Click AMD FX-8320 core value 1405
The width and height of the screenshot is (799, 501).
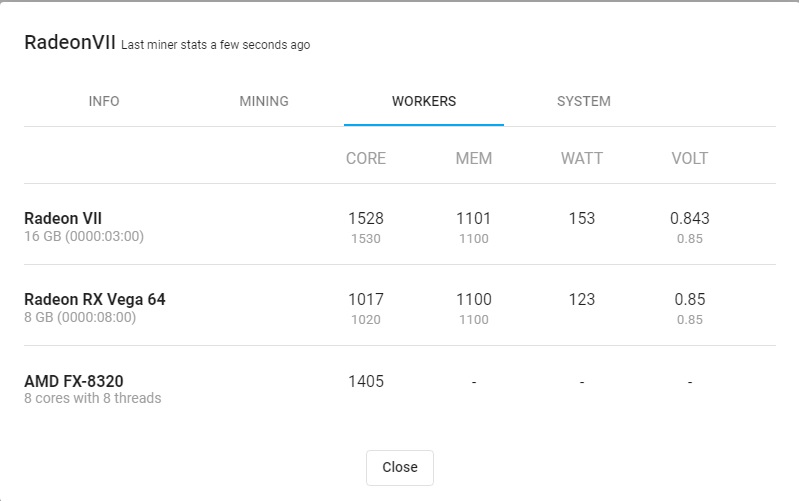tap(366, 381)
